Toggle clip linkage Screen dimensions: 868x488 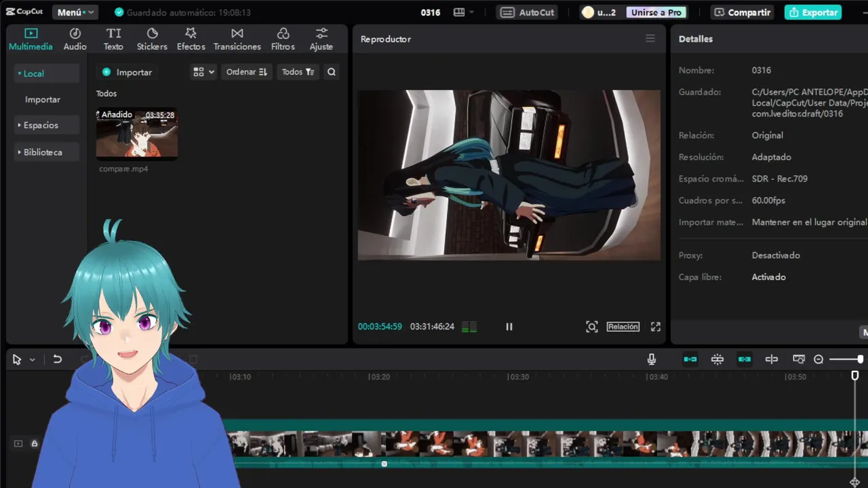pos(745,359)
